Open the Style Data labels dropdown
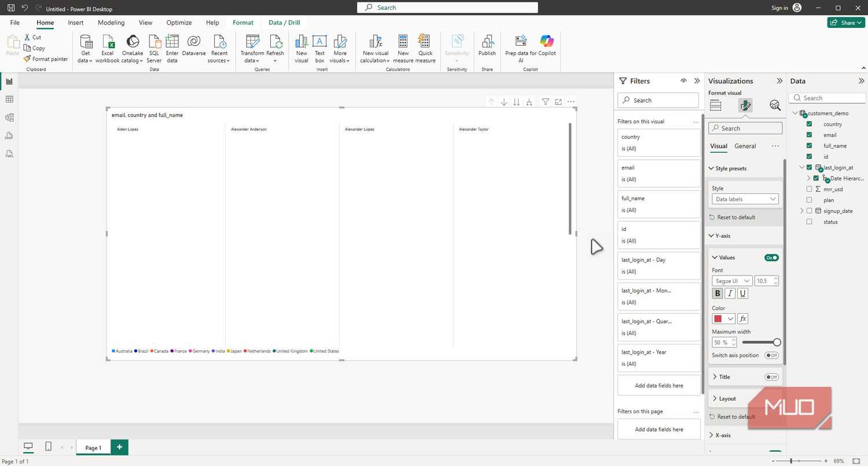Screen dimensions: 868x466 coord(745,199)
